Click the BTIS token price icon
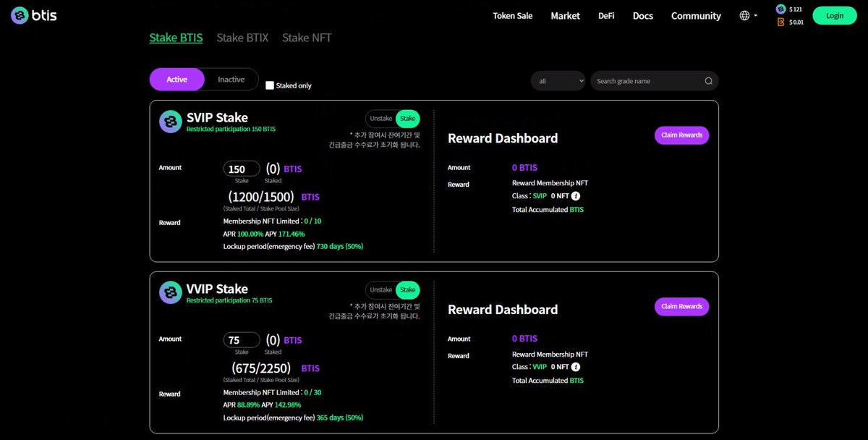 pyautogui.click(x=780, y=9)
